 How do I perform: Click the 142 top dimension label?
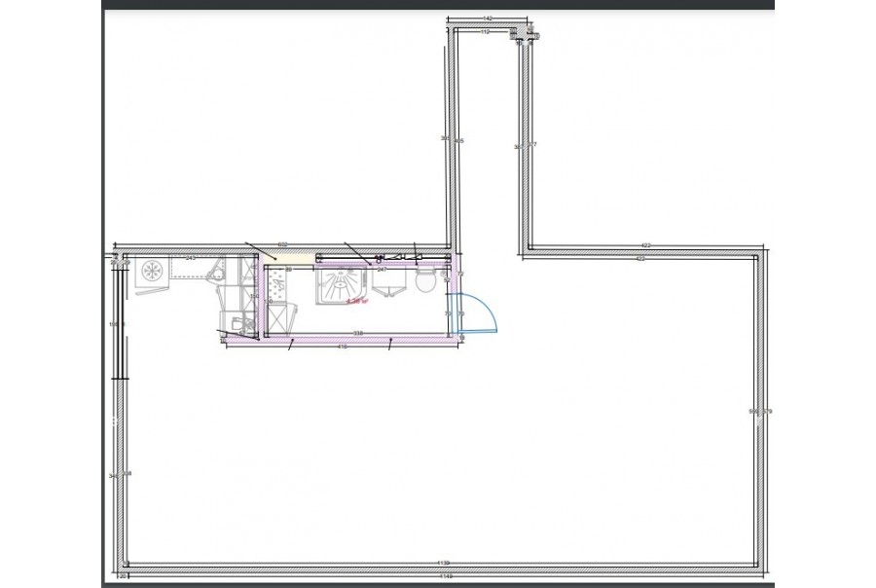point(488,18)
